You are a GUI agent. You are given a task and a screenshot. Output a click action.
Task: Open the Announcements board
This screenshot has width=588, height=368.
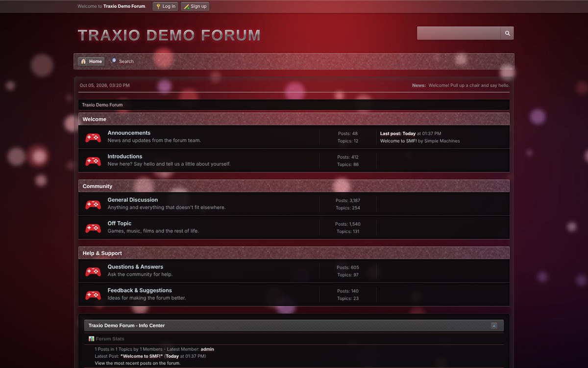pyautogui.click(x=129, y=133)
